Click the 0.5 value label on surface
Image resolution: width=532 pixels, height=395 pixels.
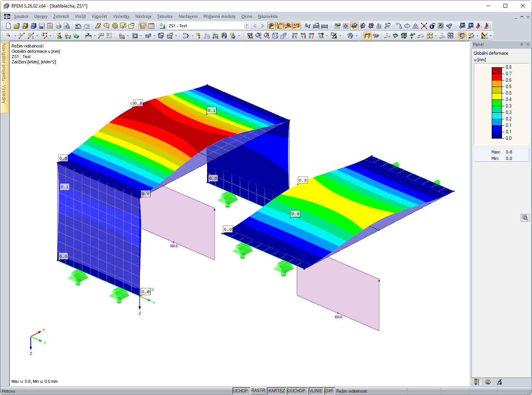303,180
